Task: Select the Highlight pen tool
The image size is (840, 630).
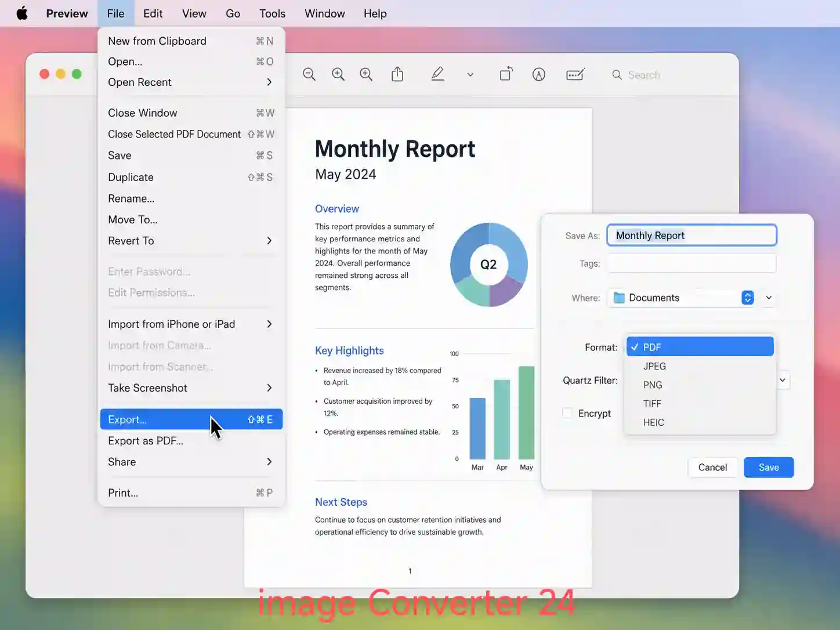Action: [438, 74]
